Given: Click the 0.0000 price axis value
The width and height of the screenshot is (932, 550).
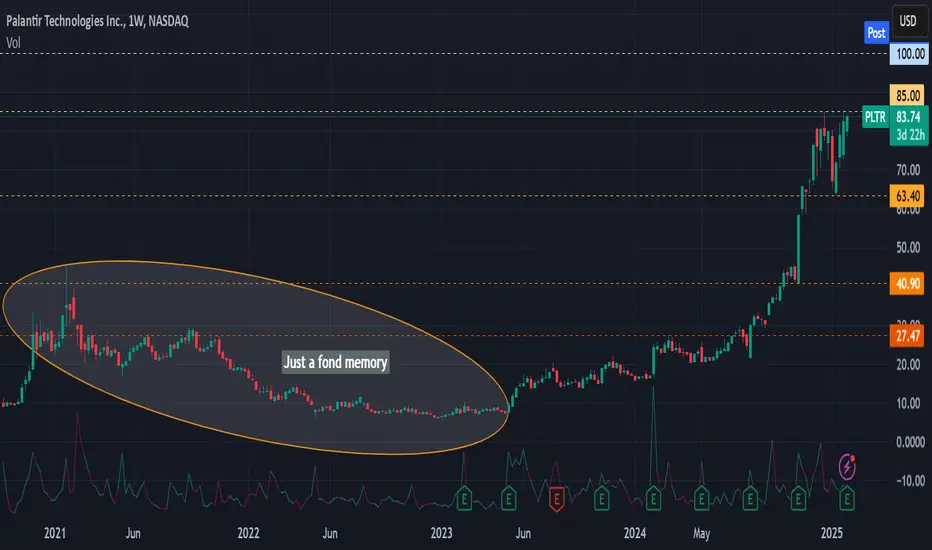Looking at the screenshot, I should 910,442.
